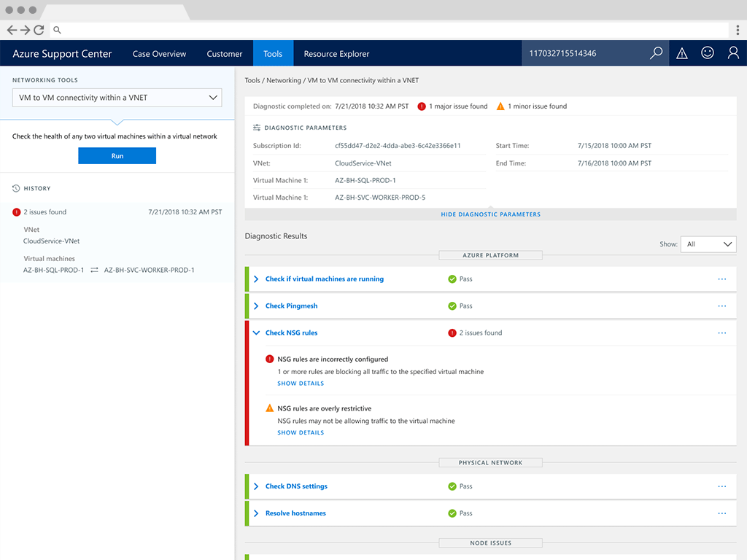Expand the Resolve hostnames row

coord(256,513)
